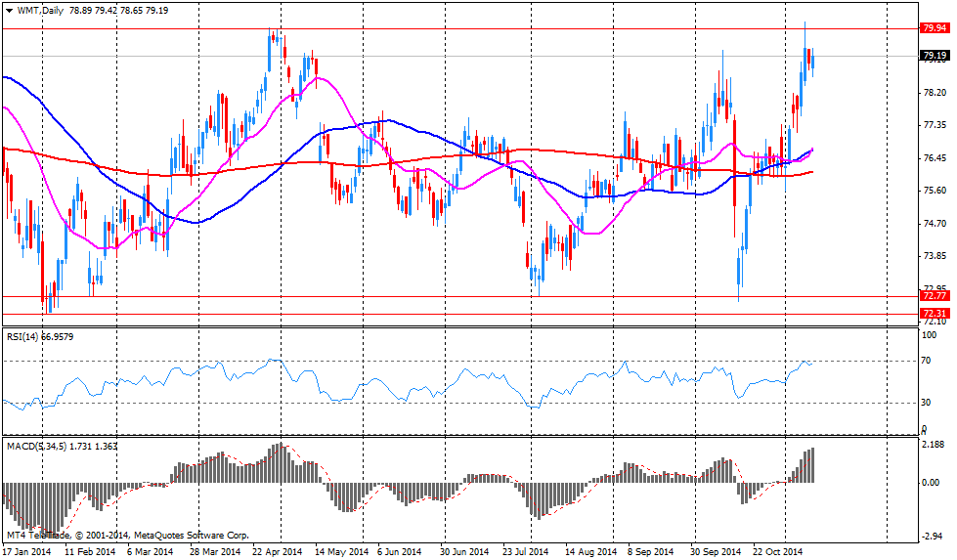The height and width of the screenshot is (560, 957).
Task: Select the 74.70 value on price axis
Action: click(934, 224)
